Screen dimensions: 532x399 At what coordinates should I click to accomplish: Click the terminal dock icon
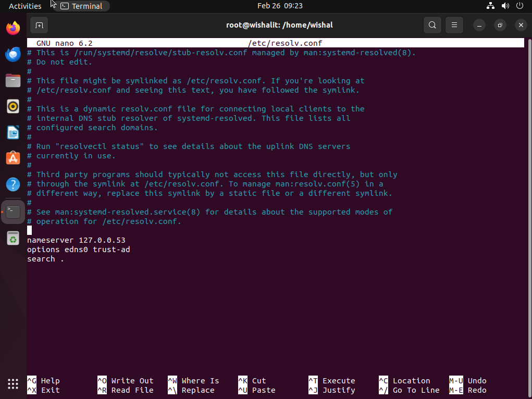pos(13,211)
